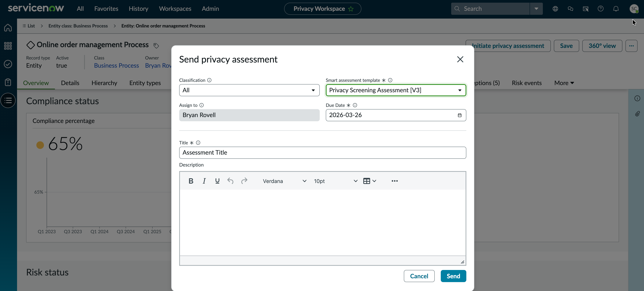
Task: Click the Undo arrow in editor
Action: pos(230,181)
